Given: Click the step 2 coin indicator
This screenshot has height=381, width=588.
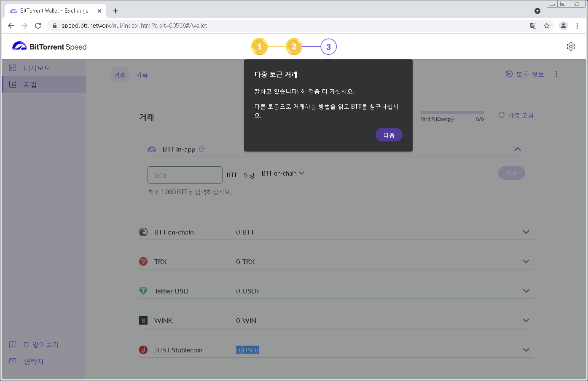Looking at the screenshot, I should point(294,47).
